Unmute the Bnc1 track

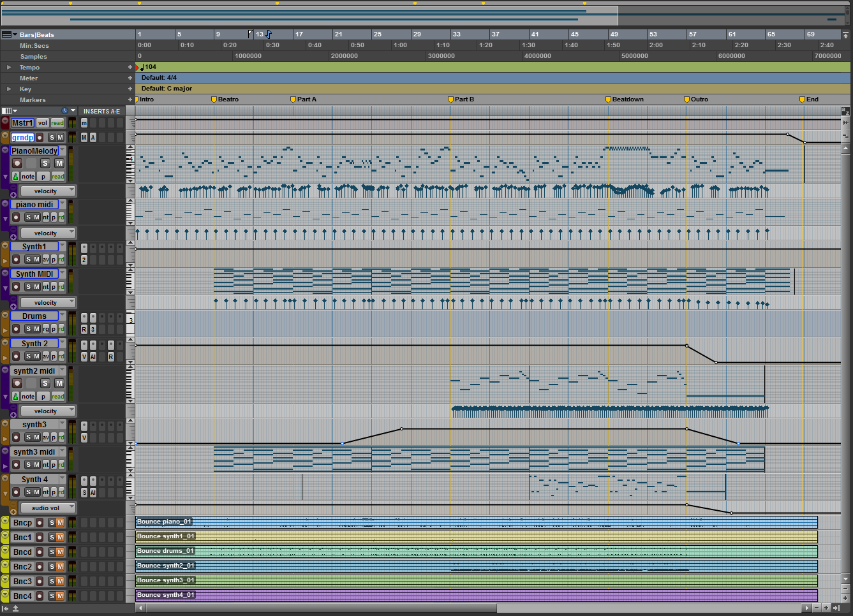(60, 538)
